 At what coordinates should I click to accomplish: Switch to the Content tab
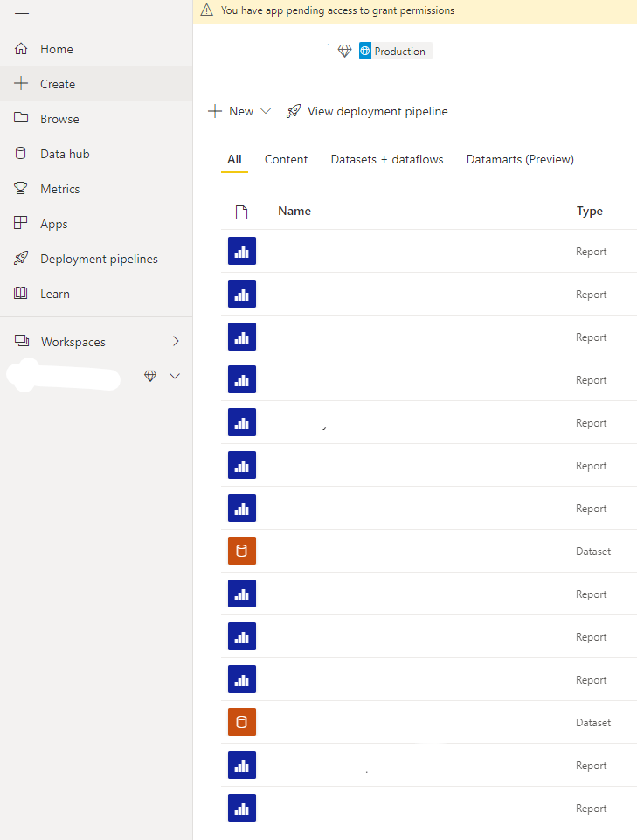286,159
